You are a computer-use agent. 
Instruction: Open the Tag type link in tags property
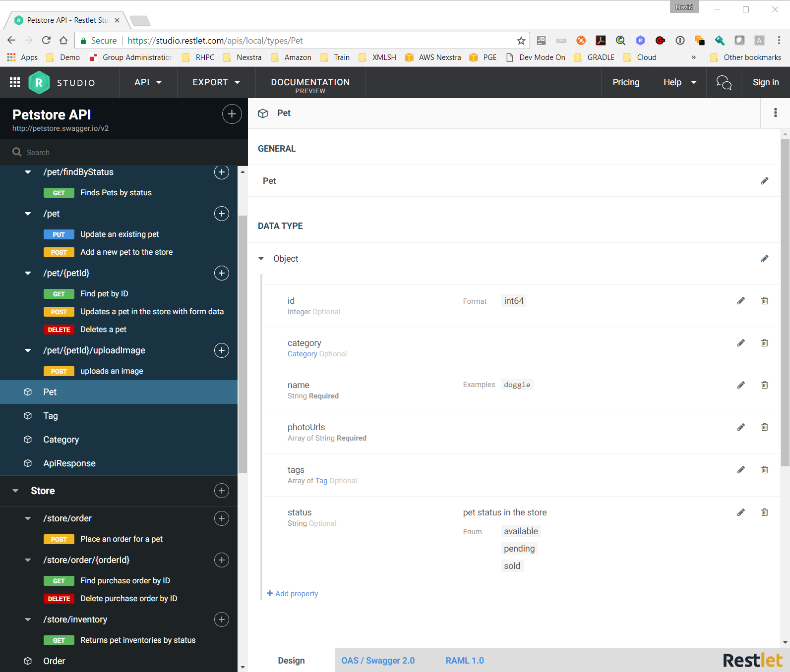[x=321, y=481]
